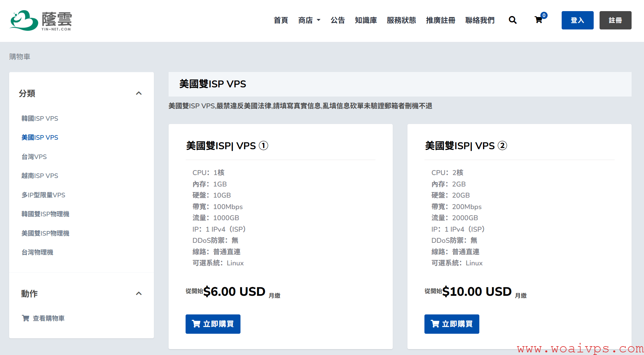Image resolution: width=644 pixels, height=355 pixels.
Task: Click the 登入 button
Action: 577,20
